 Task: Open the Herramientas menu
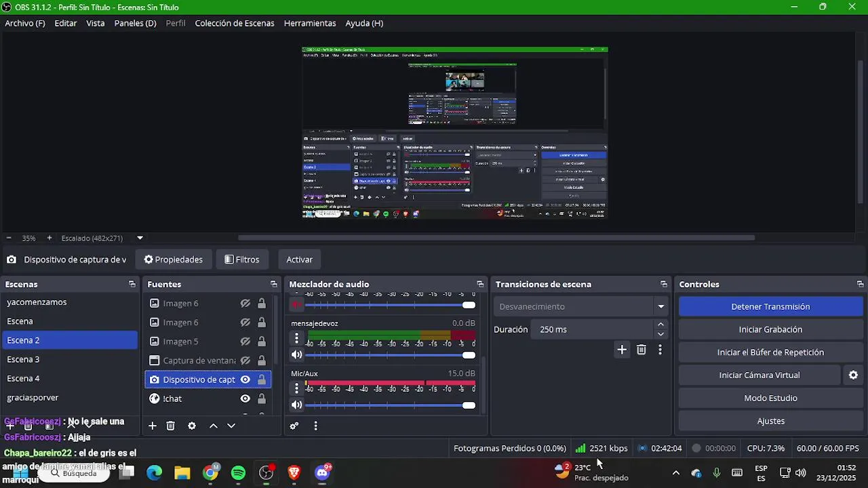(x=310, y=23)
